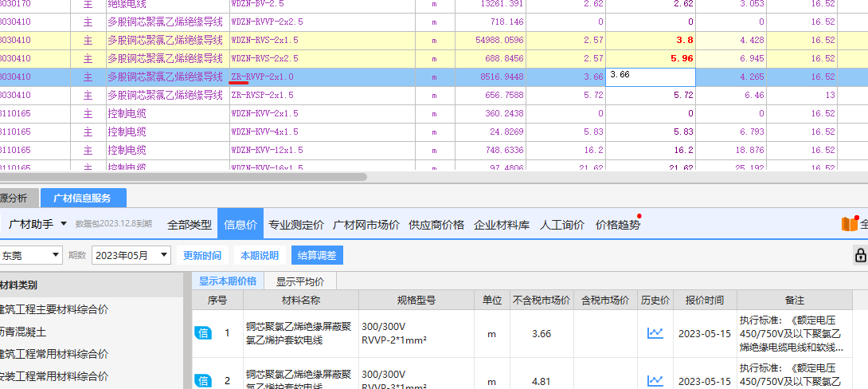Open the 企业材料库 tab
Screen dimensions: 868x389
tap(502, 225)
